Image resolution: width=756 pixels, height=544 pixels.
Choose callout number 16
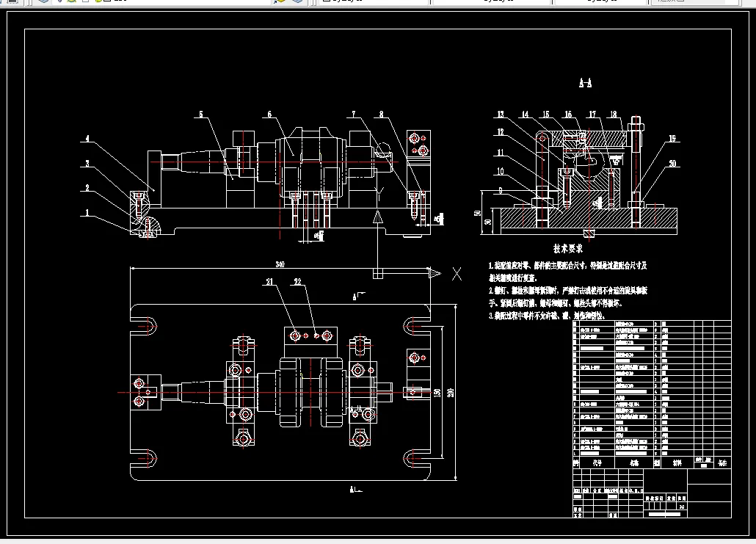568,115
